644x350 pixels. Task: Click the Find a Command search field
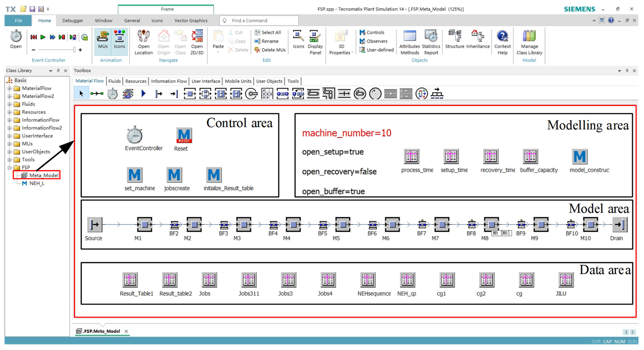click(x=260, y=20)
